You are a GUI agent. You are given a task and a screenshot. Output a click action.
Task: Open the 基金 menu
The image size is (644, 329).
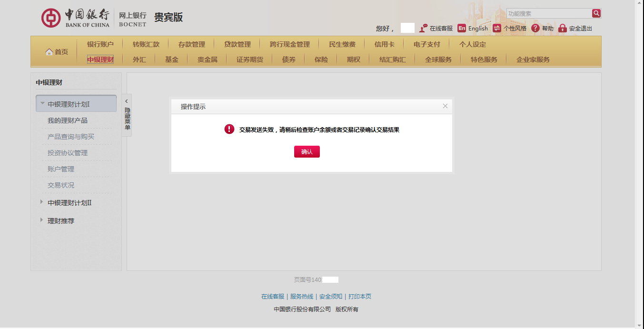(x=172, y=60)
